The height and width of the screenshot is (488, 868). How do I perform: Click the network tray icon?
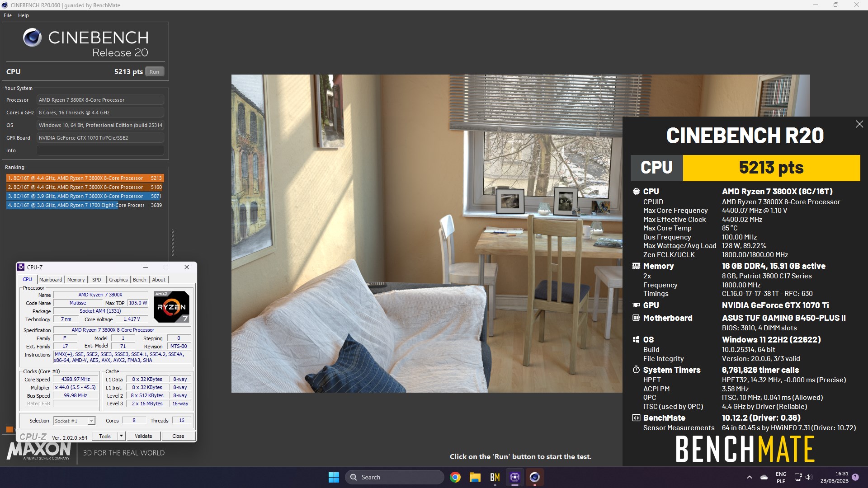pyautogui.click(x=798, y=477)
